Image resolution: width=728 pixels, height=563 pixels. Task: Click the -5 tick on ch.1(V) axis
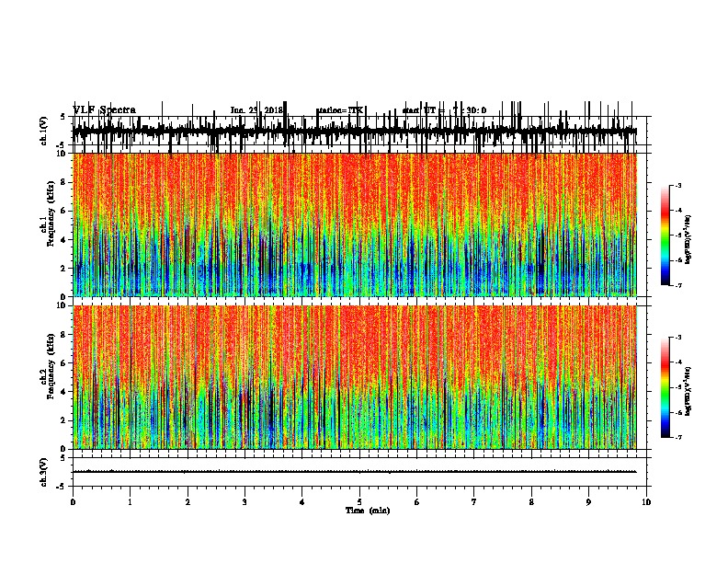pos(62,145)
